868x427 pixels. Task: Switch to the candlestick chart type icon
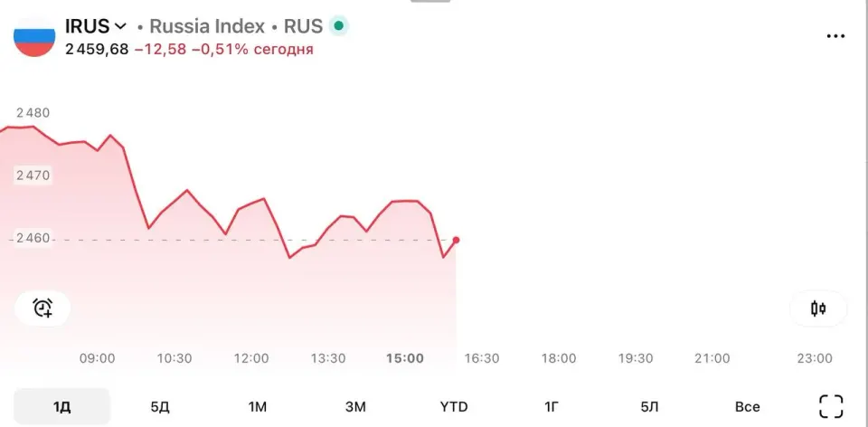coord(818,308)
